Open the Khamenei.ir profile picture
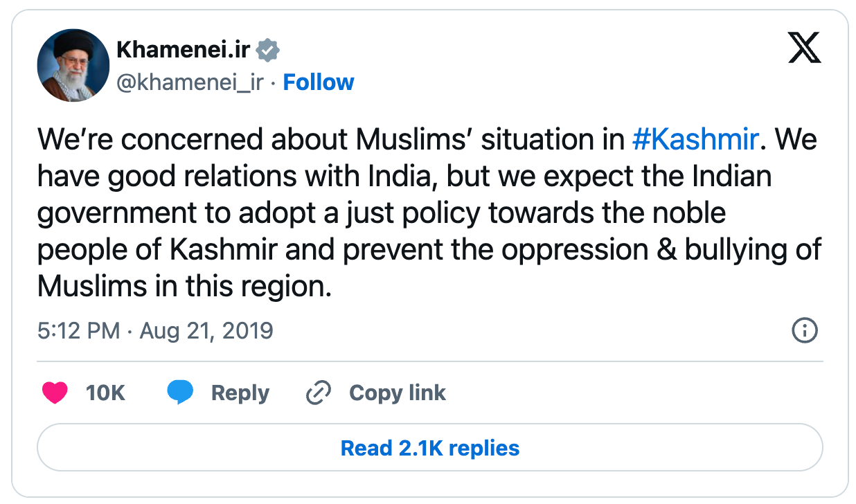The height and width of the screenshot is (504, 856). (73, 66)
